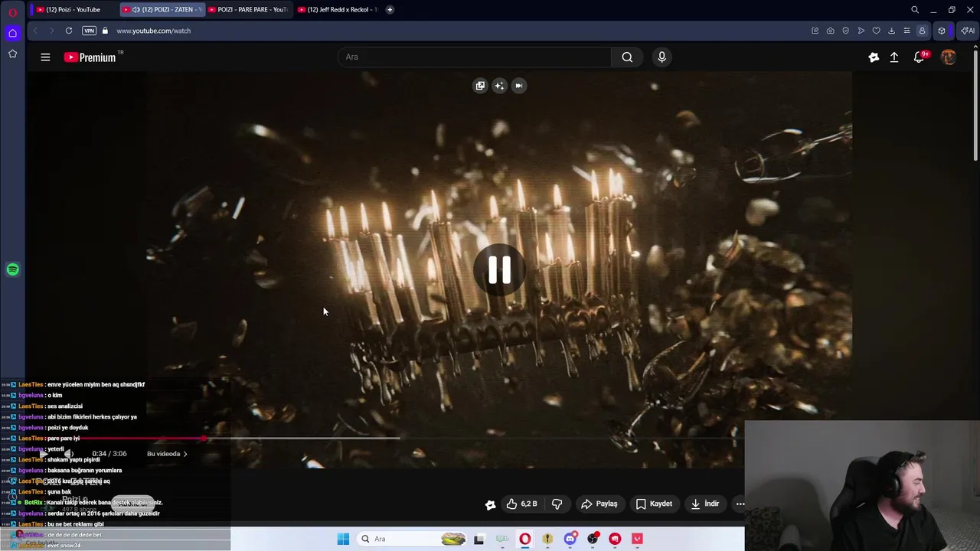Open Task View on the taskbar
The height and width of the screenshot is (551, 980).
point(479,539)
